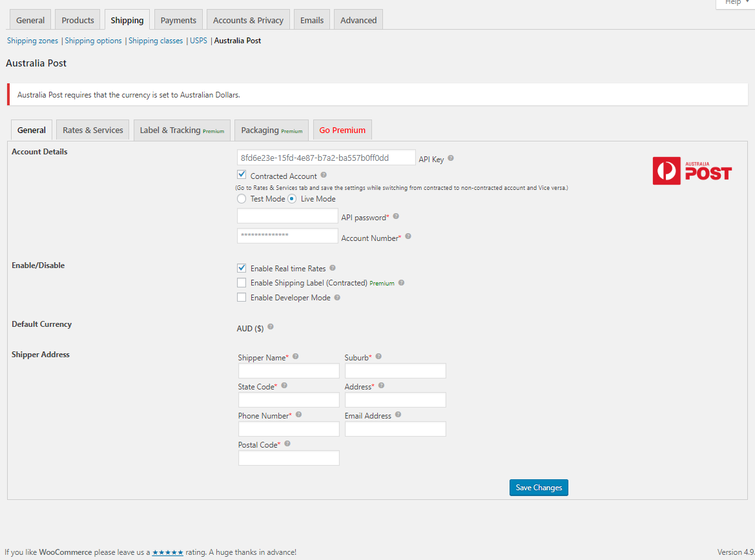
Task: Go to Shipping options link
Action: [x=94, y=41]
